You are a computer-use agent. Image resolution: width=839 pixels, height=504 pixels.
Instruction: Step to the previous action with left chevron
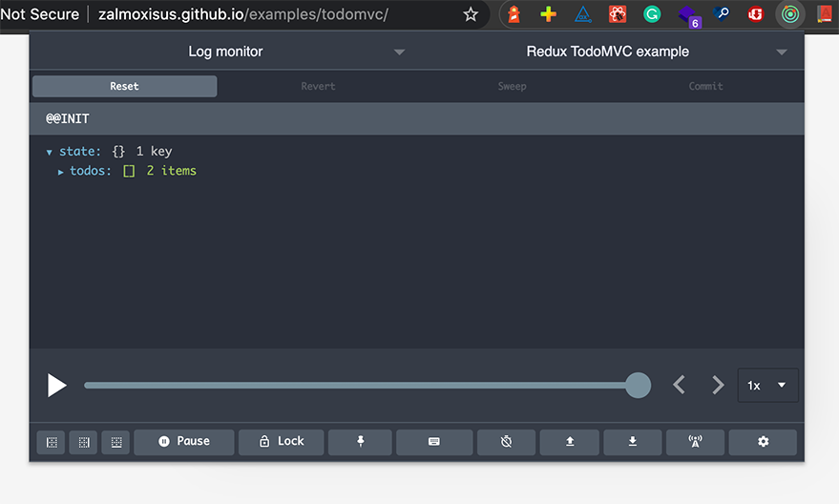click(679, 385)
